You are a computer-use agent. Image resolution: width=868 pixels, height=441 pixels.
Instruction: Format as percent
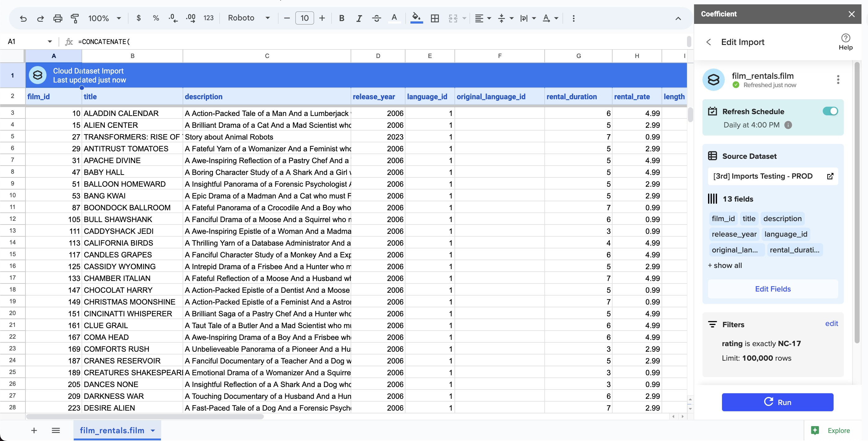[156, 18]
